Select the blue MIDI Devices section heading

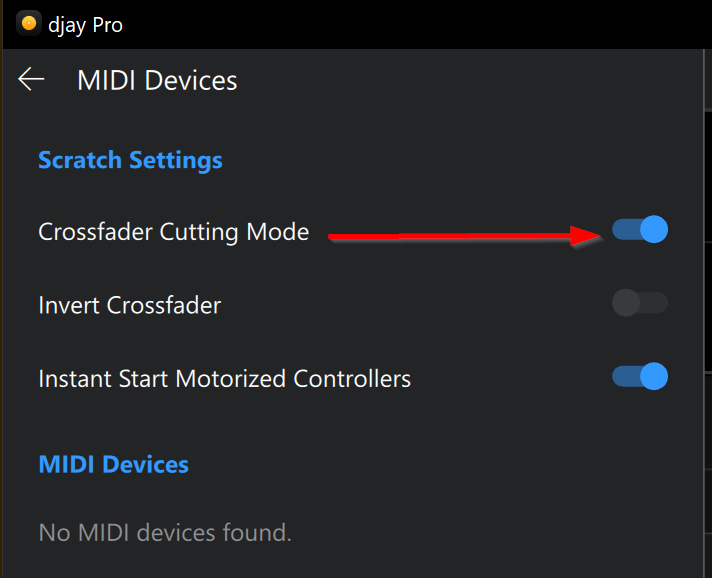pyautogui.click(x=113, y=464)
